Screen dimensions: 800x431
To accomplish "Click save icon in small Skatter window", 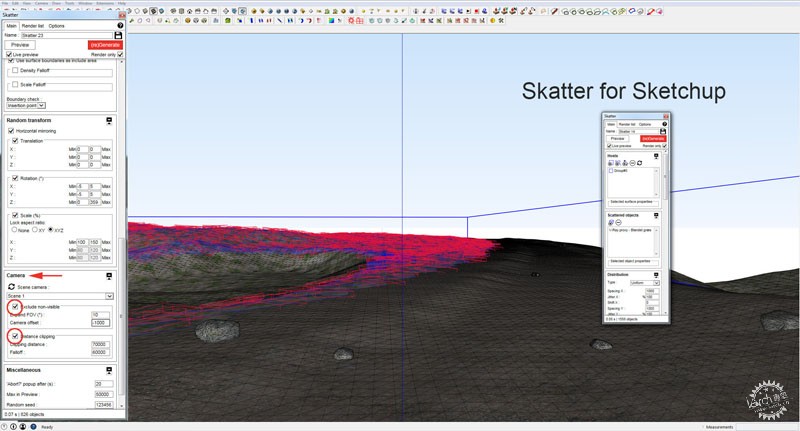I will tap(663, 131).
